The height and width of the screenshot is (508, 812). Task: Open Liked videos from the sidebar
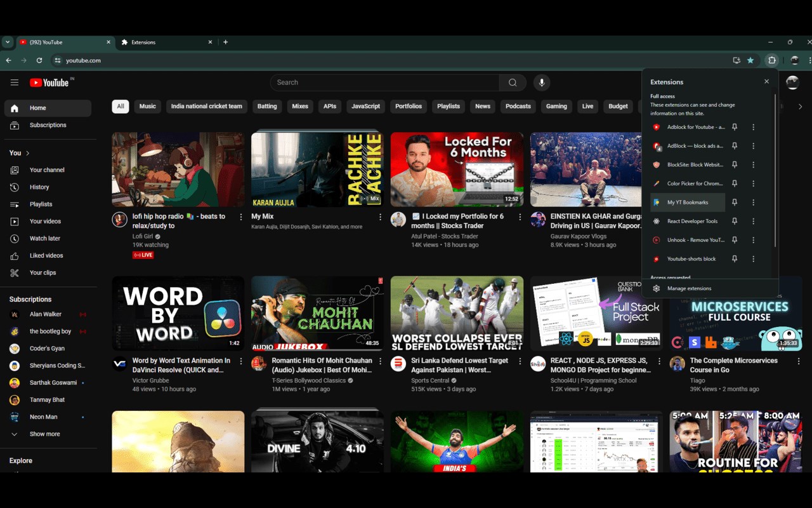[x=48, y=256]
